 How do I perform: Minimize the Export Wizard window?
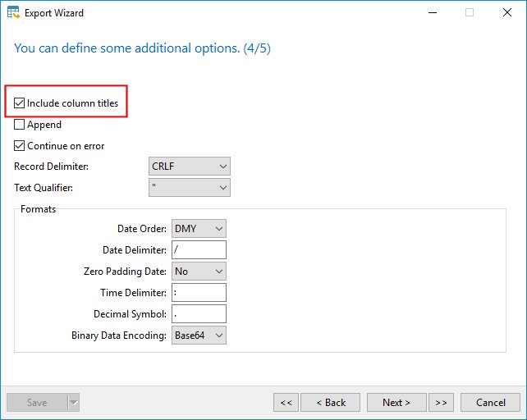click(x=433, y=13)
